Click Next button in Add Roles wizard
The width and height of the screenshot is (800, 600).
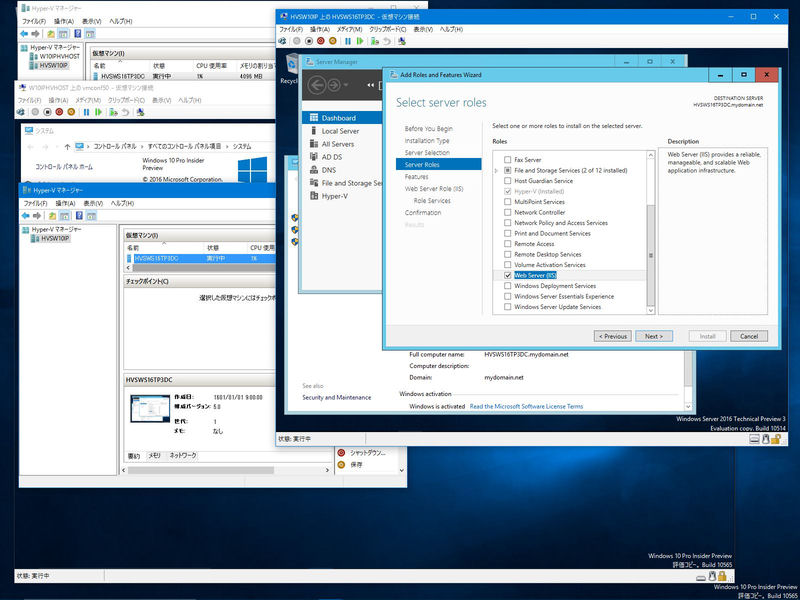tap(654, 336)
